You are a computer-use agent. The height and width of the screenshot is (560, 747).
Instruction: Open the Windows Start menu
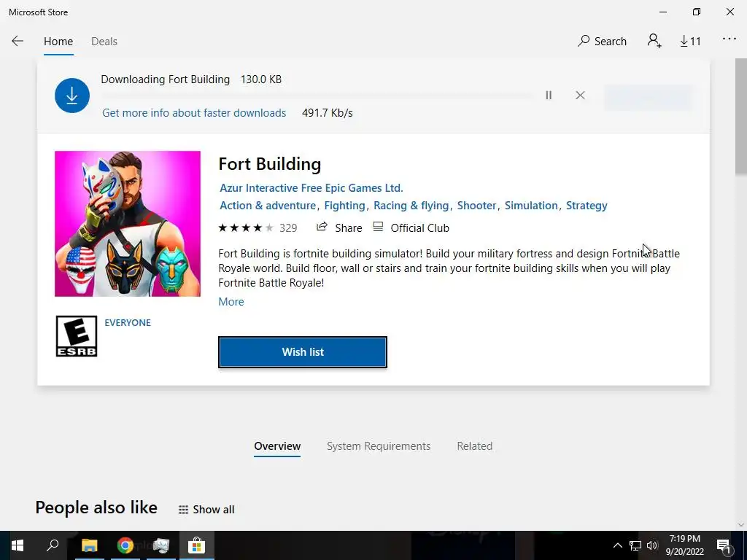click(x=18, y=545)
